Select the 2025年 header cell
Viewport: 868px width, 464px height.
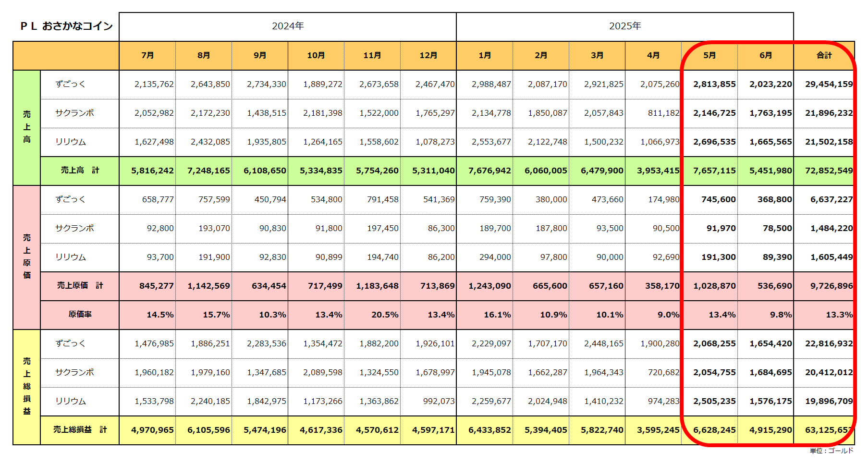[x=624, y=26]
